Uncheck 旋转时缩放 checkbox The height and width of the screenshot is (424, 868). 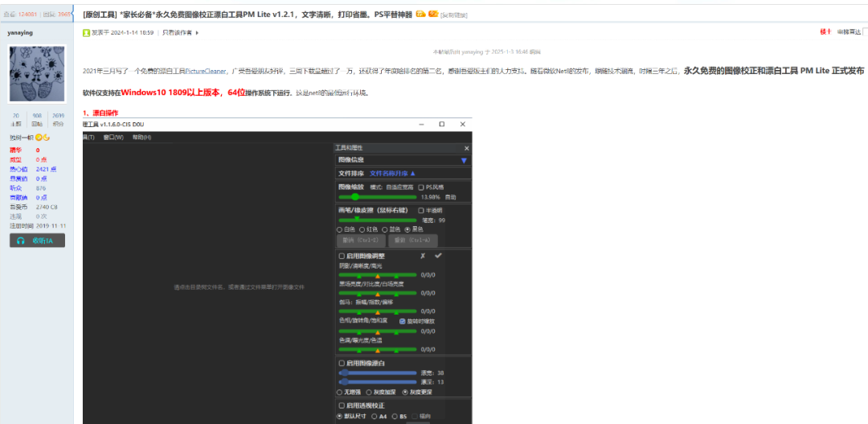[x=403, y=321]
